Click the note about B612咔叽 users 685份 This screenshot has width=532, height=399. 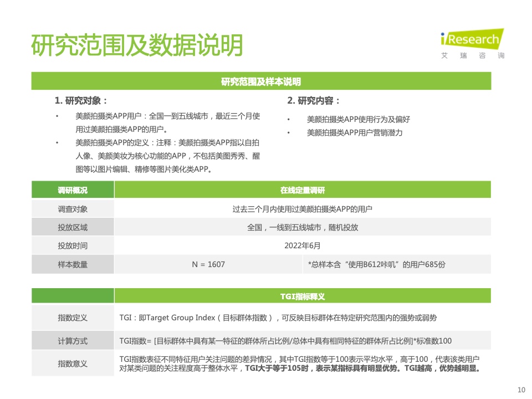(377, 264)
